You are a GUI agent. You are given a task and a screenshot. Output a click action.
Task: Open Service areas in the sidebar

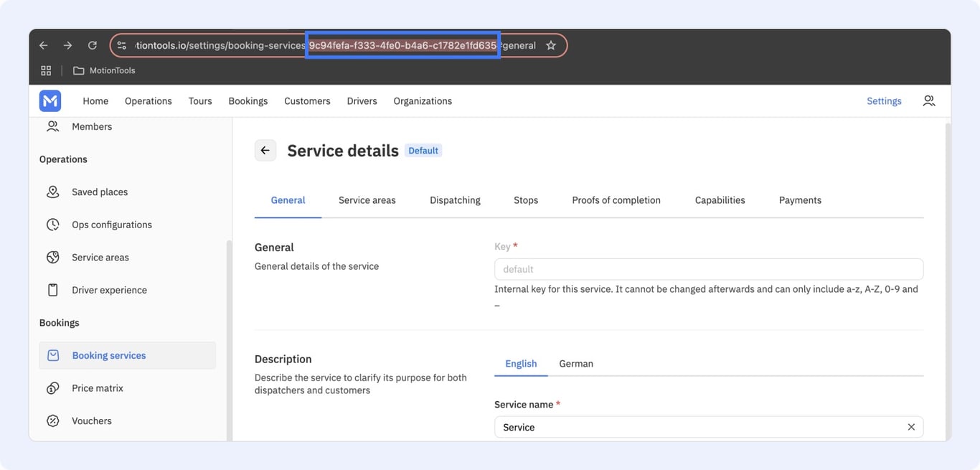click(x=100, y=257)
